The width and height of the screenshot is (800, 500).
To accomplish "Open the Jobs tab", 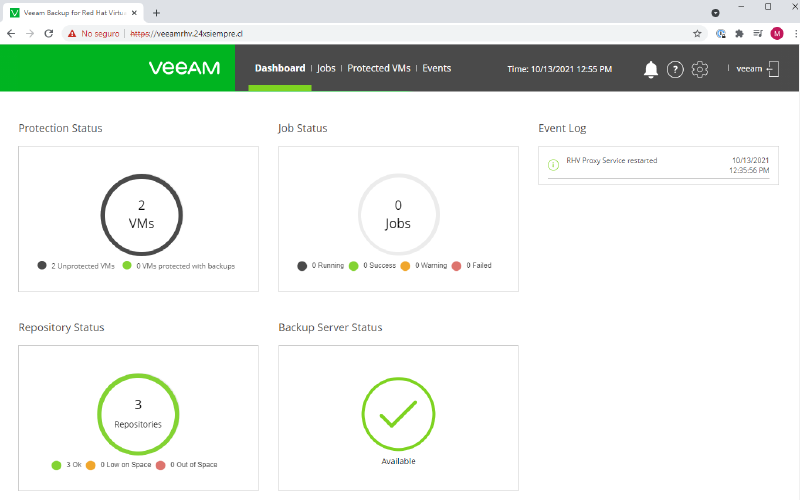I will (x=326, y=68).
